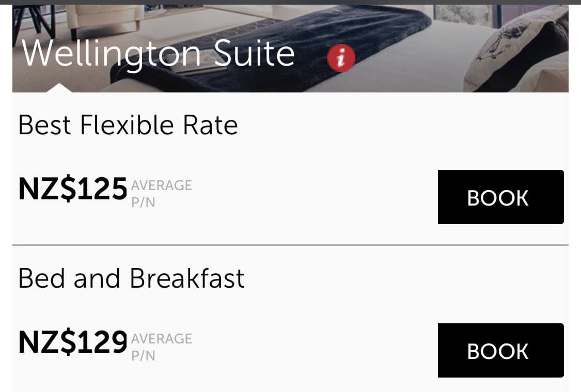The image size is (581, 392).
Task: Click the NZ$129 price
Action: (x=73, y=342)
